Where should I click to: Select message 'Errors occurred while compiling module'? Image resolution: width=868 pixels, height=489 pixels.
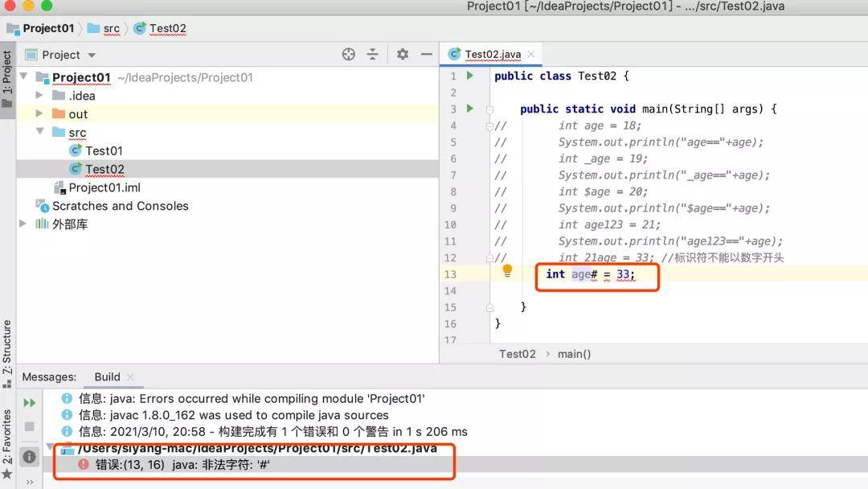(252, 399)
